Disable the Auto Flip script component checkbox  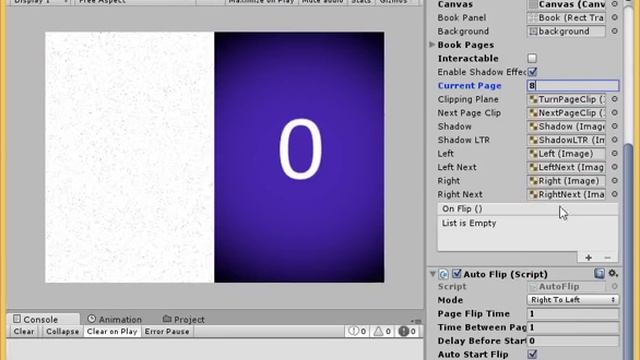[x=457, y=274]
